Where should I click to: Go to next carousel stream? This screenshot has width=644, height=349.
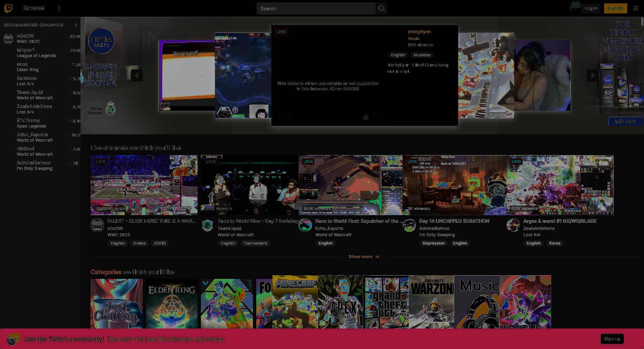point(592,76)
